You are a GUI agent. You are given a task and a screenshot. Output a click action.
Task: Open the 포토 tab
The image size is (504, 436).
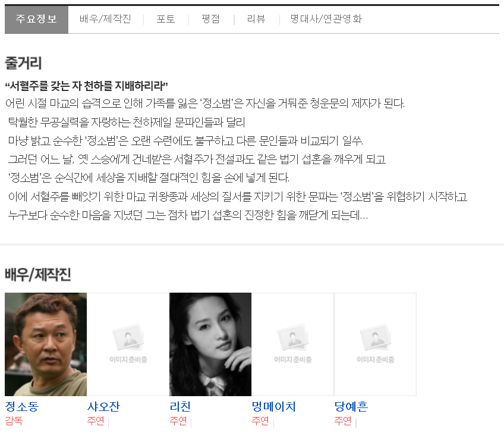pyautogui.click(x=166, y=19)
